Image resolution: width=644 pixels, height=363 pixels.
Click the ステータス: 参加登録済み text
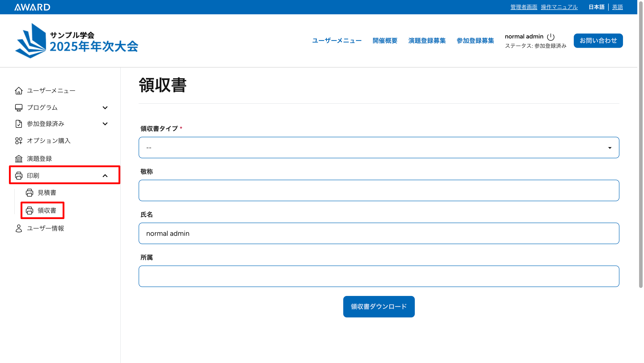[x=536, y=46]
